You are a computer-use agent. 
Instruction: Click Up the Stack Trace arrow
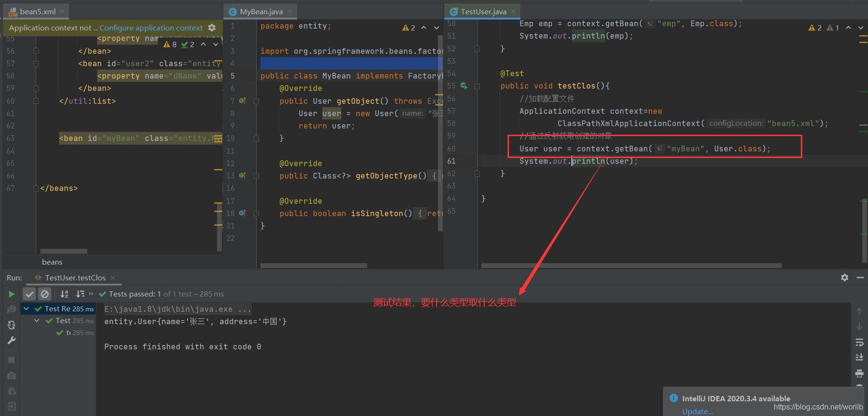(859, 311)
